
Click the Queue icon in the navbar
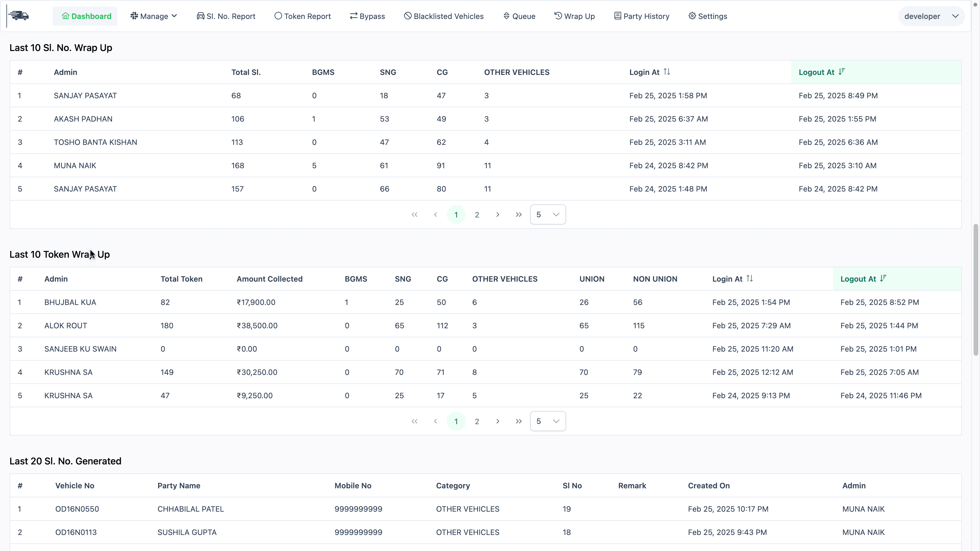[506, 16]
